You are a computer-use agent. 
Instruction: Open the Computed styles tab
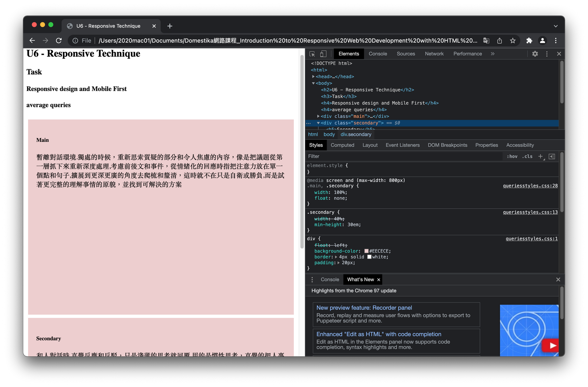[342, 145]
